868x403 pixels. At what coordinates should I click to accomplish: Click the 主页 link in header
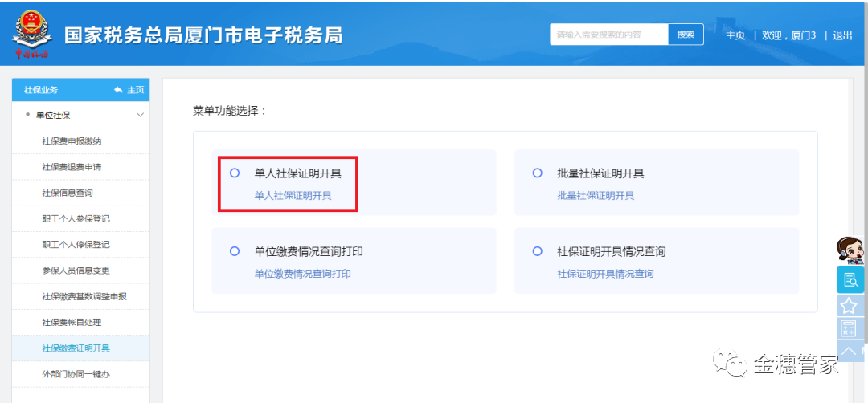coord(735,35)
